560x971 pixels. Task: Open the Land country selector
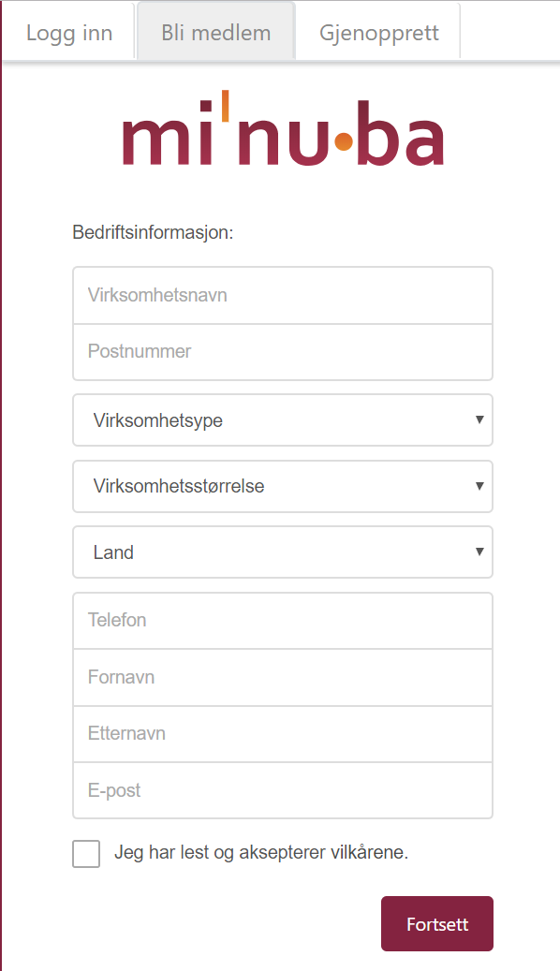(x=283, y=552)
